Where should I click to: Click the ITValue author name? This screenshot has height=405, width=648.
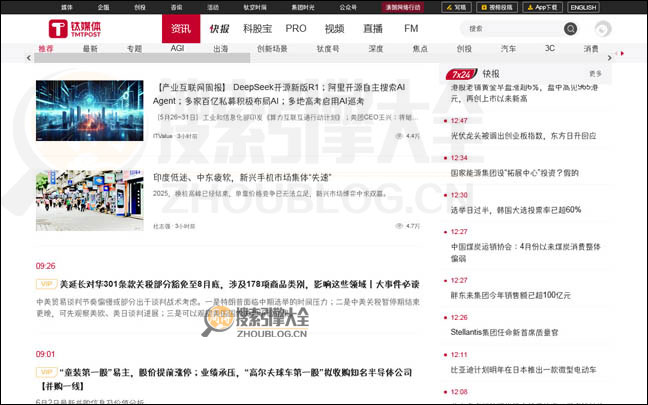162,136
